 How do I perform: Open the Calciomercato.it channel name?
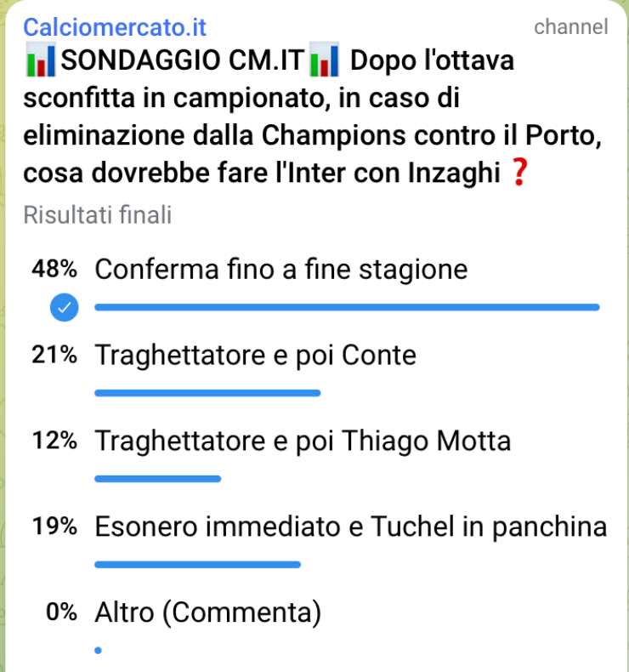tap(116, 27)
